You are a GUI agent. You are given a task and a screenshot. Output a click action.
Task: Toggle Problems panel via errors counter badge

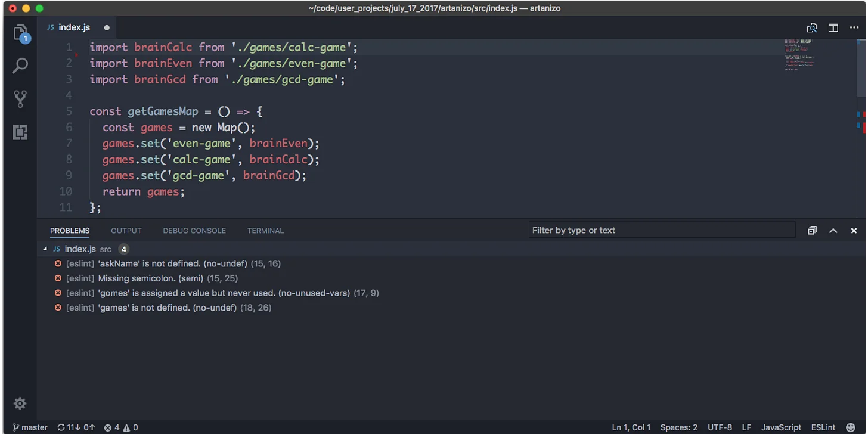pyautogui.click(x=120, y=427)
